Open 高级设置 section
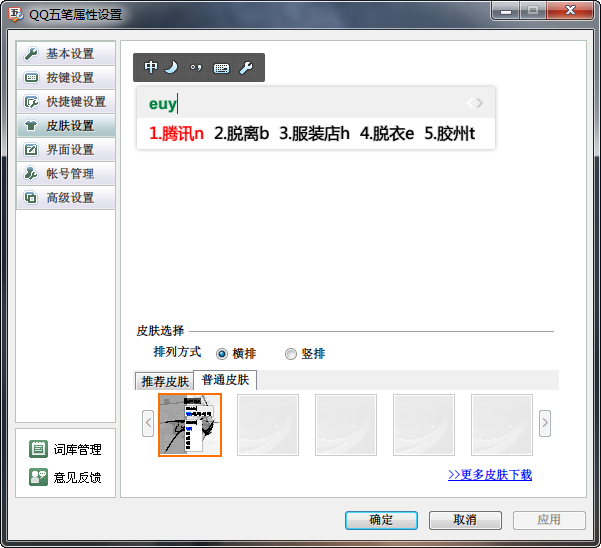The image size is (601, 548). point(66,198)
